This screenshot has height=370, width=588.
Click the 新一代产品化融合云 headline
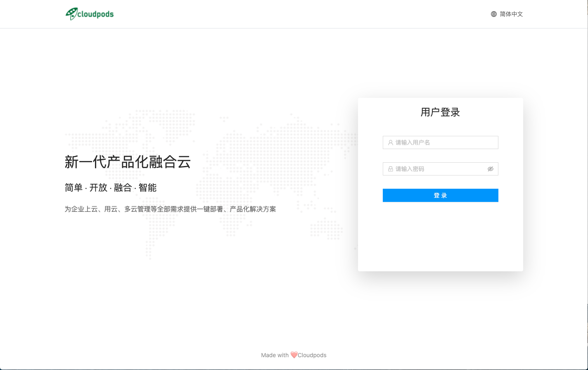click(128, 162)
